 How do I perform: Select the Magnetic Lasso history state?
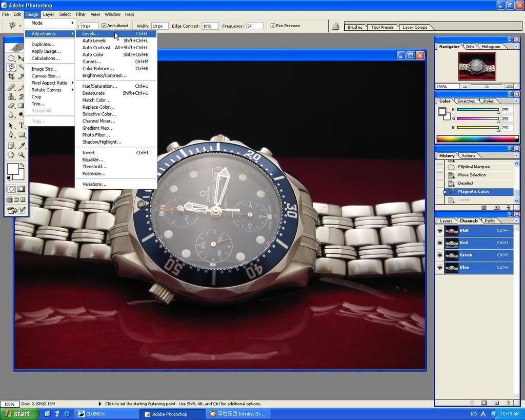coord(479,192)
